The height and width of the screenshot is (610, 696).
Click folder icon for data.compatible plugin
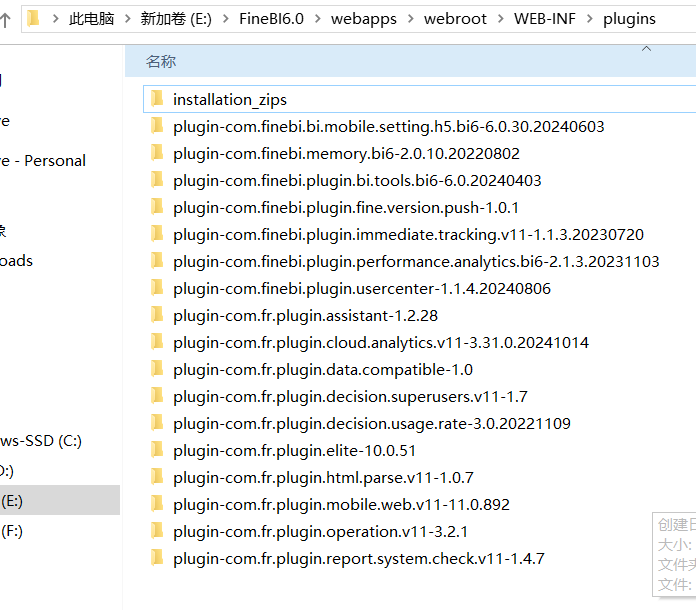(x=157, y=368)
